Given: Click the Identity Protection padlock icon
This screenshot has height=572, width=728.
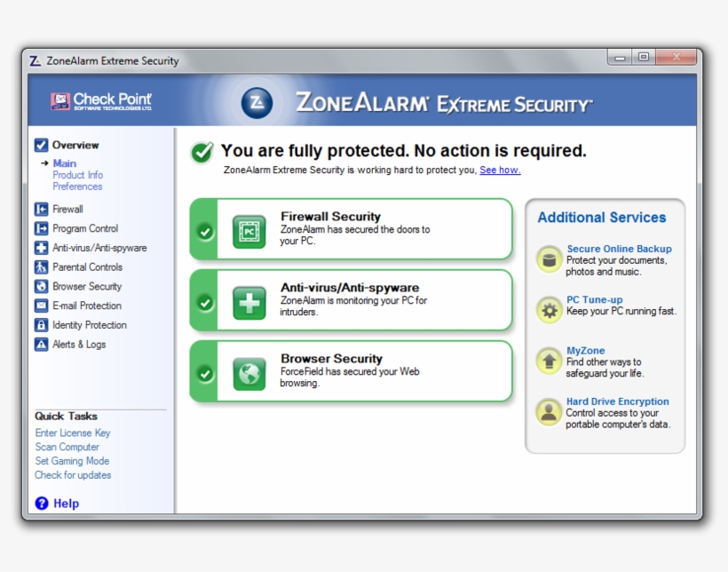Looking at the screenshot, I should [39, 325].
